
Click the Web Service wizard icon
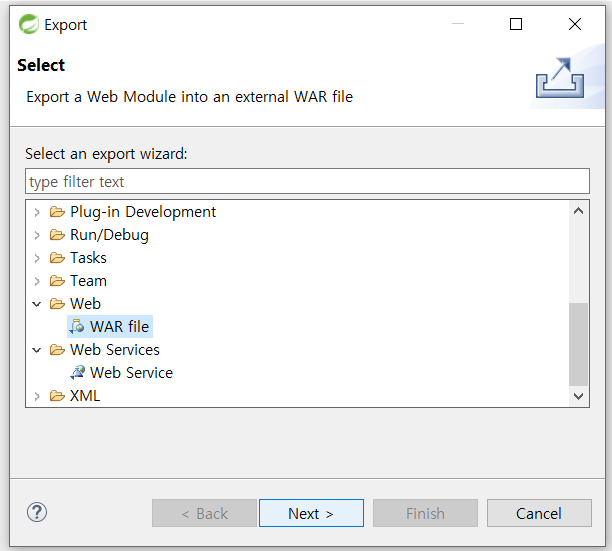pos(77,373)
